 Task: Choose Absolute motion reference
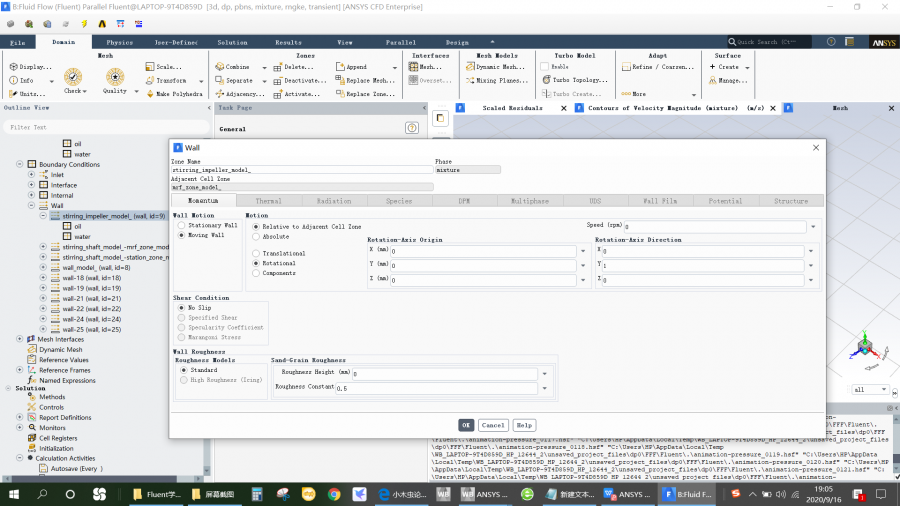click(256, 237)
